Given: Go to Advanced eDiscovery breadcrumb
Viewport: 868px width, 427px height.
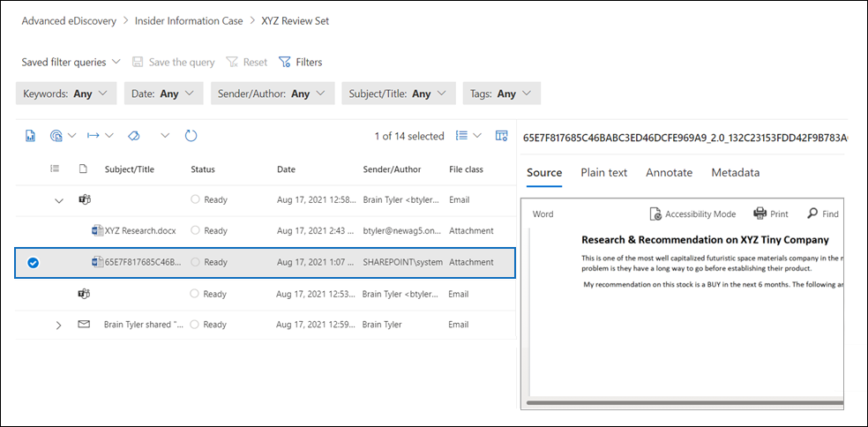Looking at the screenshot, I should click(69, 21).
